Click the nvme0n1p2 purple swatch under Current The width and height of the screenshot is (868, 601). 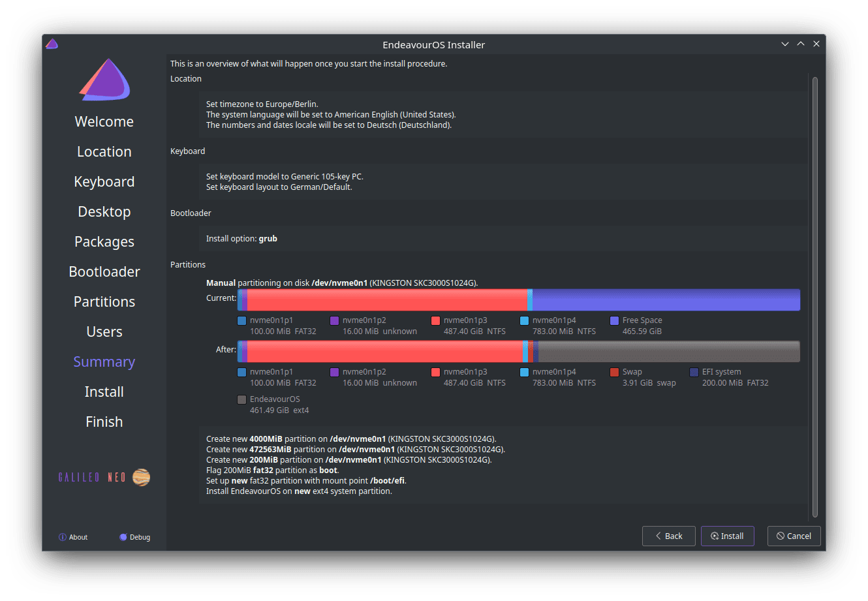(334, 320)
